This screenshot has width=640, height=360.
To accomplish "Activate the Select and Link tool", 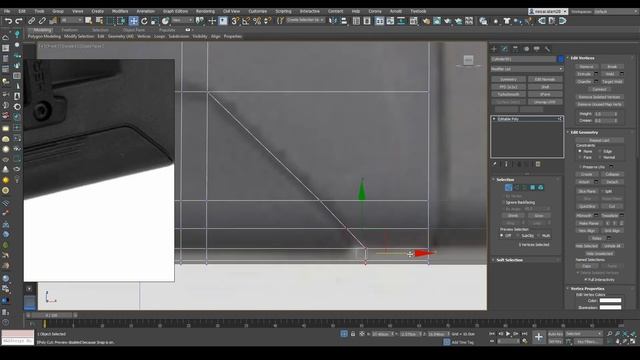I will pyautogui.click(x=31, y=20).
